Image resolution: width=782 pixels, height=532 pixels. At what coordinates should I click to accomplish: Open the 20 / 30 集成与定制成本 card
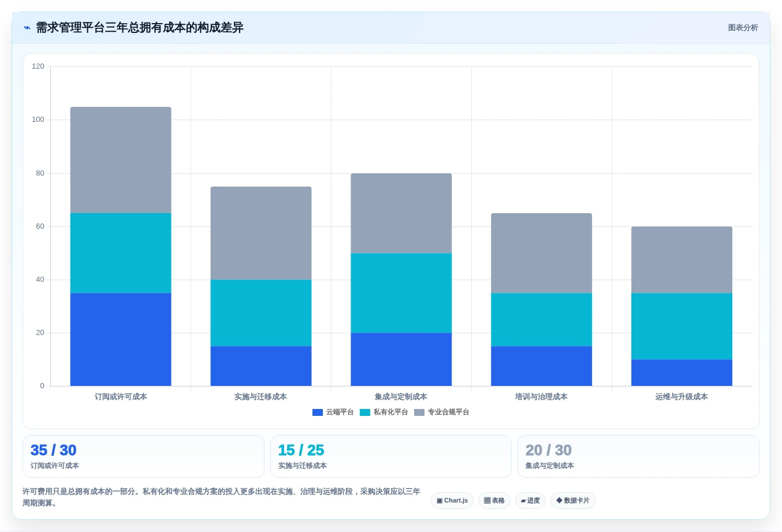coord(638,456)
